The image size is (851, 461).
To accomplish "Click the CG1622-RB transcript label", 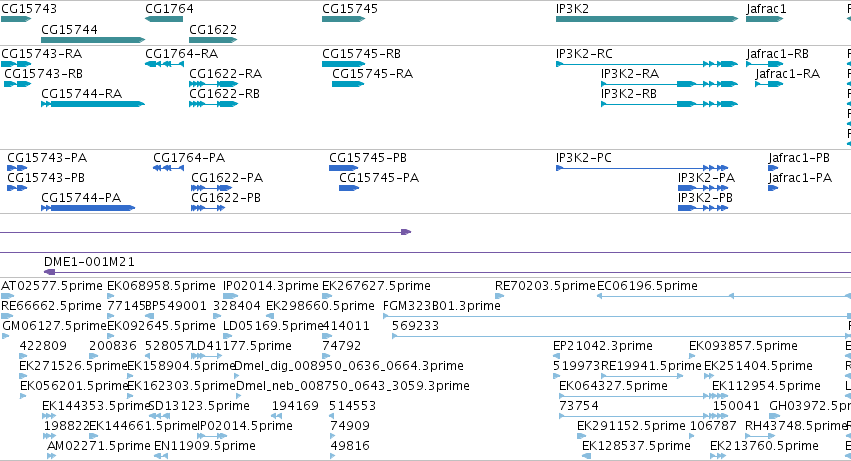I will pyautogui.click(x=224, y=94).
